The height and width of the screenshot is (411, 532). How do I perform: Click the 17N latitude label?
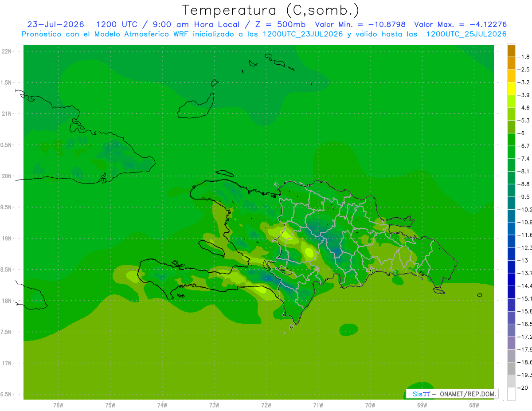(8, 363)
